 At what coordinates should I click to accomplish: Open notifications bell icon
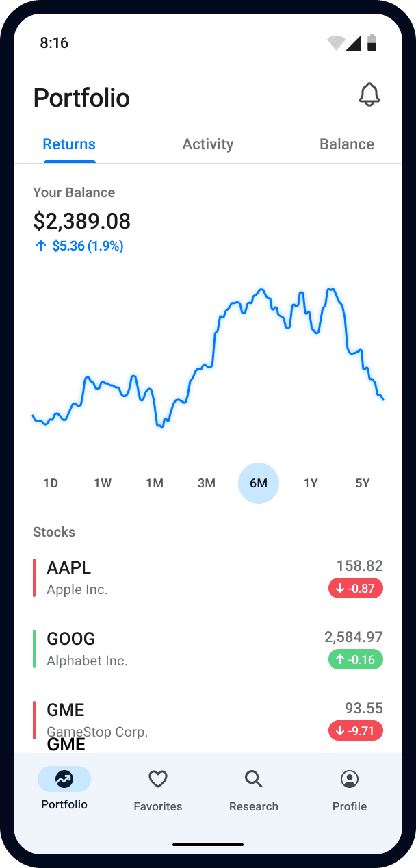coord(369,95)
